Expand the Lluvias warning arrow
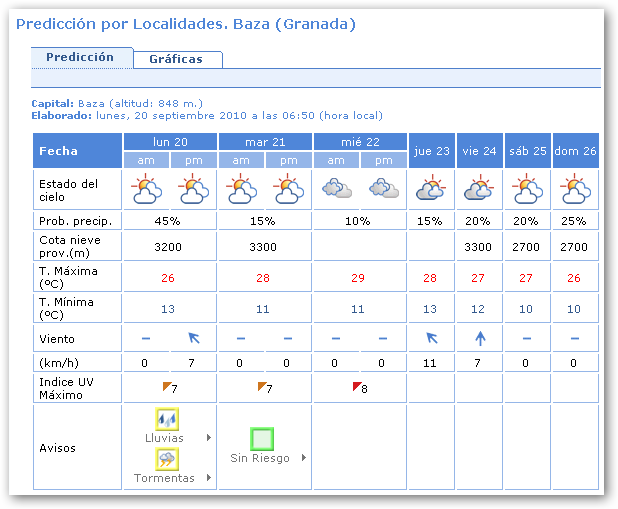The image size is (618, 509). point(209,438)
